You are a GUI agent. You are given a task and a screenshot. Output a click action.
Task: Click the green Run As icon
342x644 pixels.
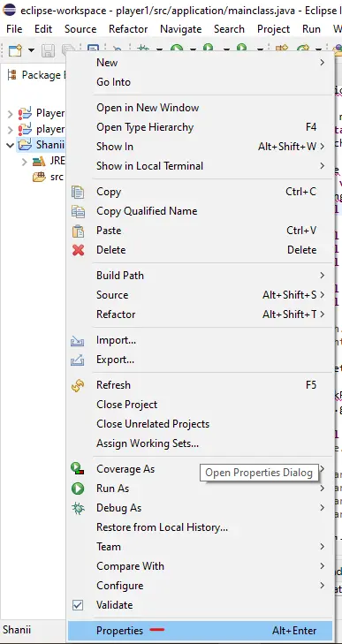click(78, 489)
